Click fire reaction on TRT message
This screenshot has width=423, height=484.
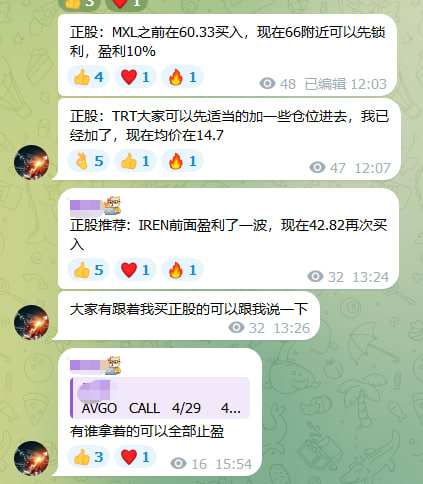coord(182,161)
